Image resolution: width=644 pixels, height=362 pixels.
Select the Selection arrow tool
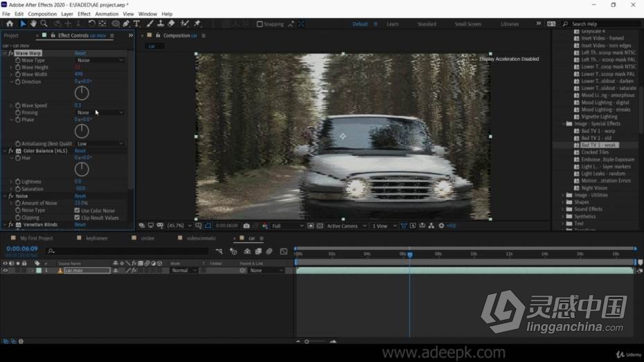[x=23, y=24]
